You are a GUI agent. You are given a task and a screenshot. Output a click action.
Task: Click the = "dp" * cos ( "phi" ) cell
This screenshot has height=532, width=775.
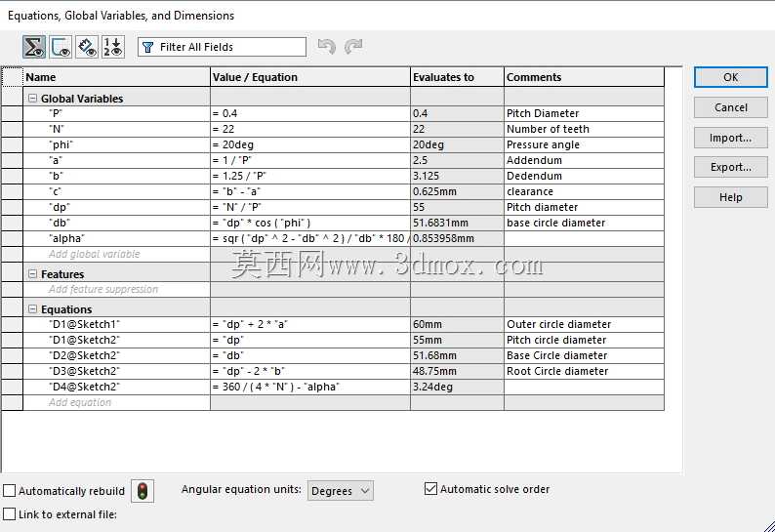tap(310, 223)
